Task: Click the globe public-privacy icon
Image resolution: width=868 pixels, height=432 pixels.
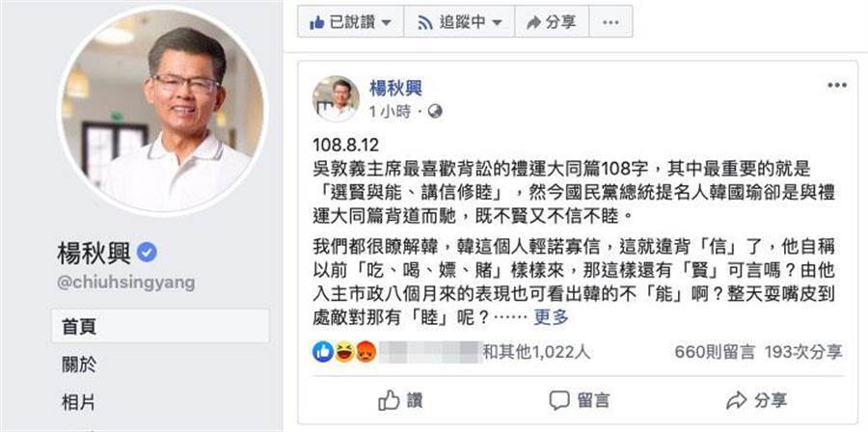Action: pos(435,112)
